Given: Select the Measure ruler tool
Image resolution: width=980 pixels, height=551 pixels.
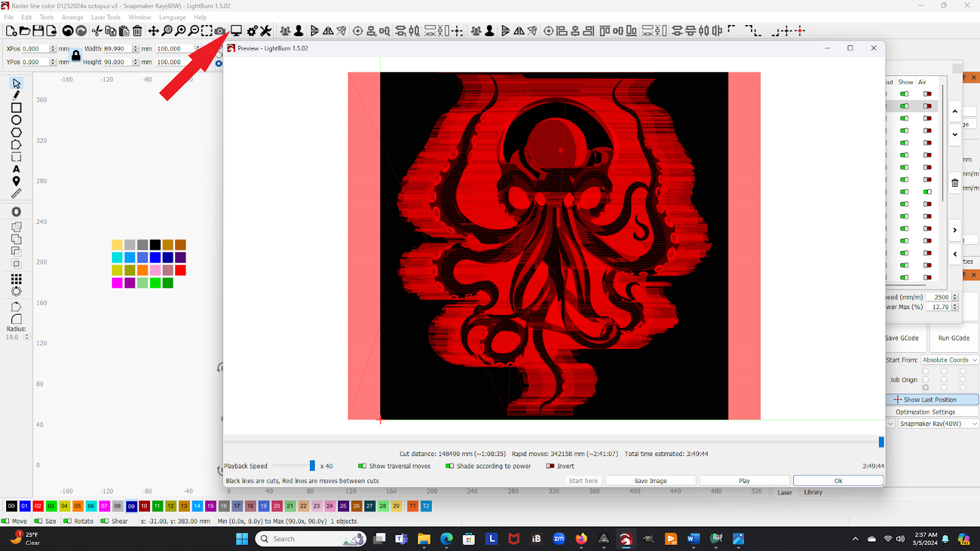Looking at the screenshot, I should [x=17, y=193].
